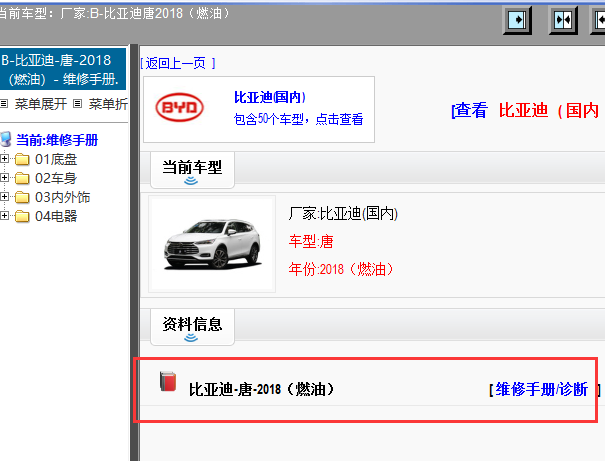Click the 厂家:比亚迪(国内) text
605x461 pixels.
click(x=343, y=213)
